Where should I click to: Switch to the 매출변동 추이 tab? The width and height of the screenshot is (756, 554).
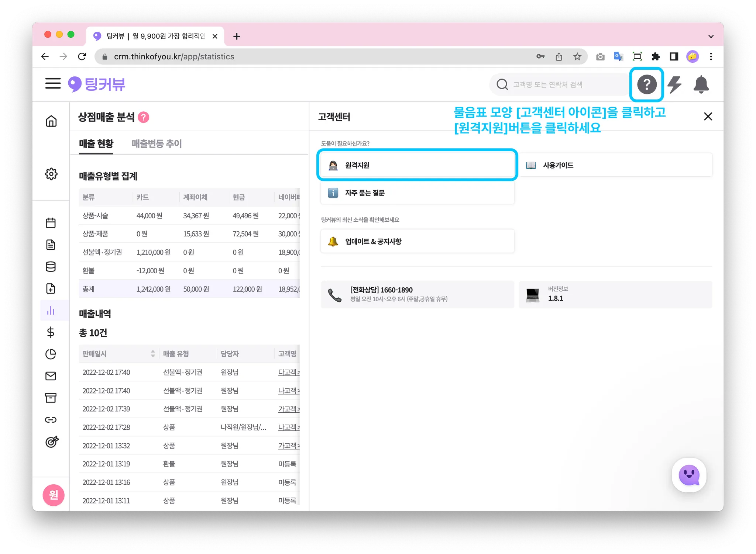coord(157,144)
